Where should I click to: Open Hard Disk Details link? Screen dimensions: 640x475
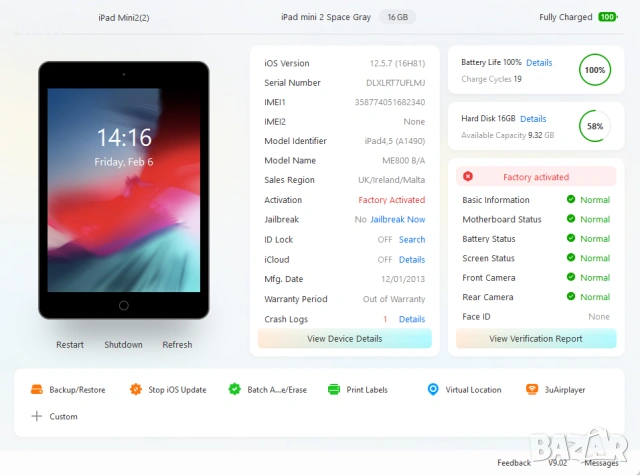pyautogui.click(x=533, y=119)
